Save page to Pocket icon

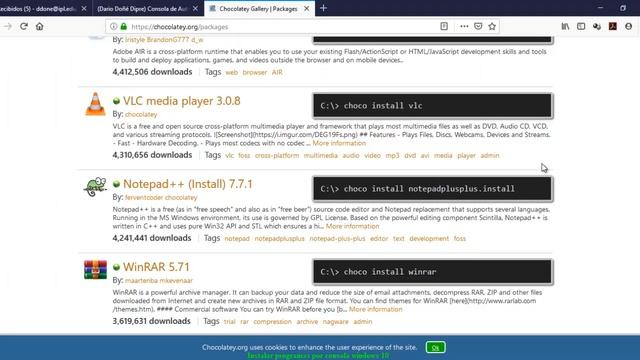(478, 27)
